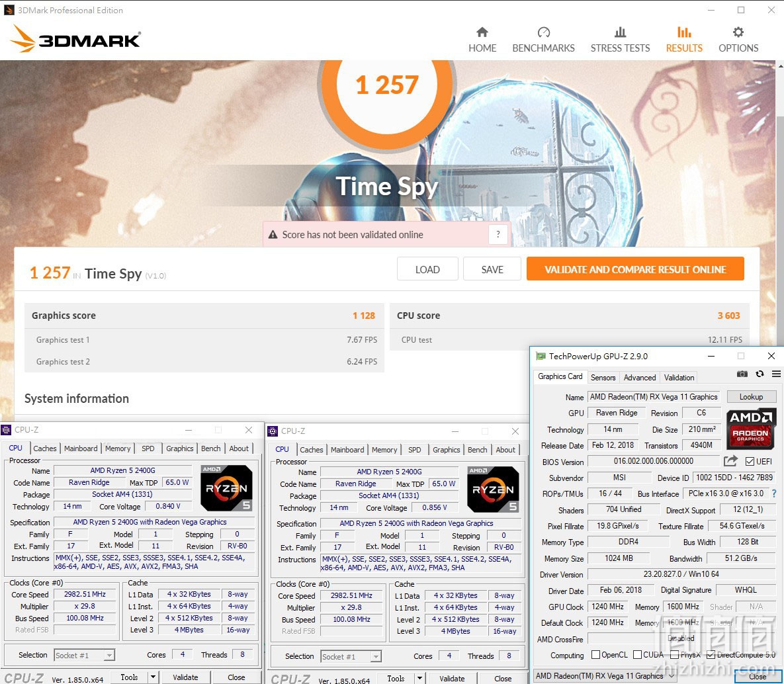This screenshot has width=784, height=684.
Task: Click the GPU-Z refresh icon
Action: pos(760,374)
